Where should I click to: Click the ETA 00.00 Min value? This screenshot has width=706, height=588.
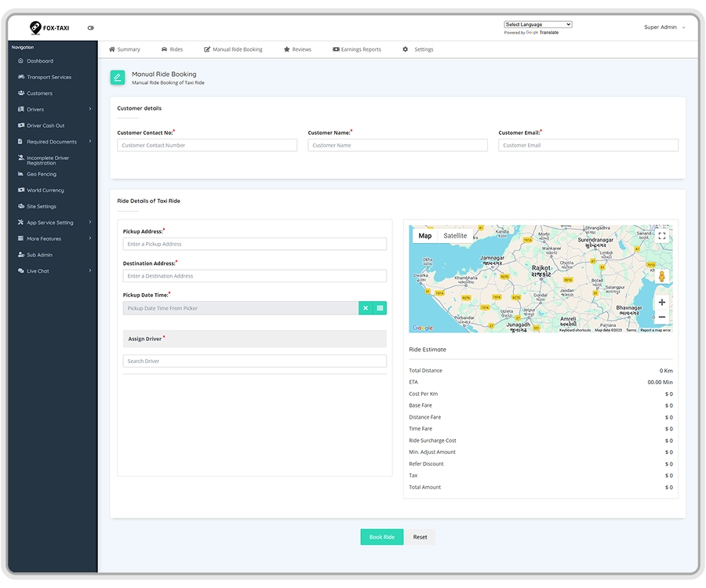660,383
